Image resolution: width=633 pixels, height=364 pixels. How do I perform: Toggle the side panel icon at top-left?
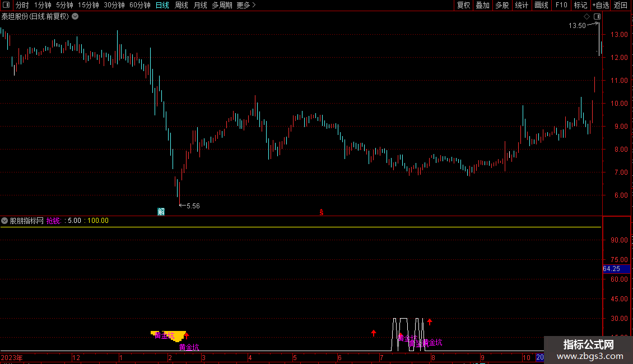[x=6, y=5]
